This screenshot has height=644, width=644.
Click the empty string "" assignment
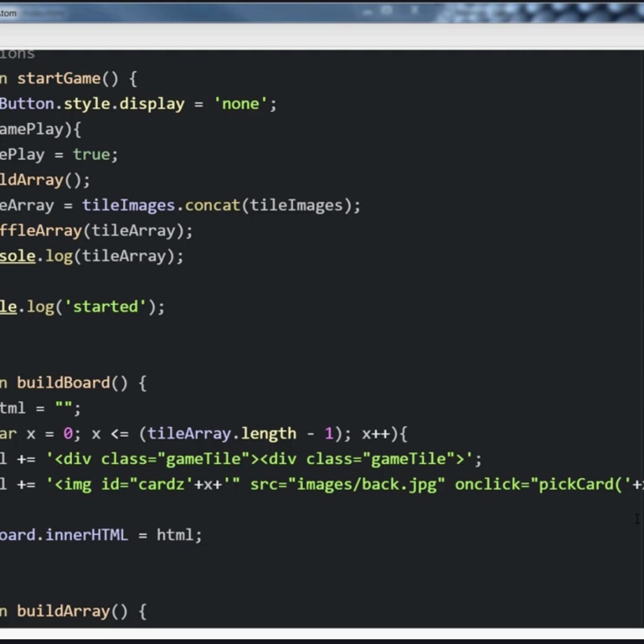(x=63, y=407)
